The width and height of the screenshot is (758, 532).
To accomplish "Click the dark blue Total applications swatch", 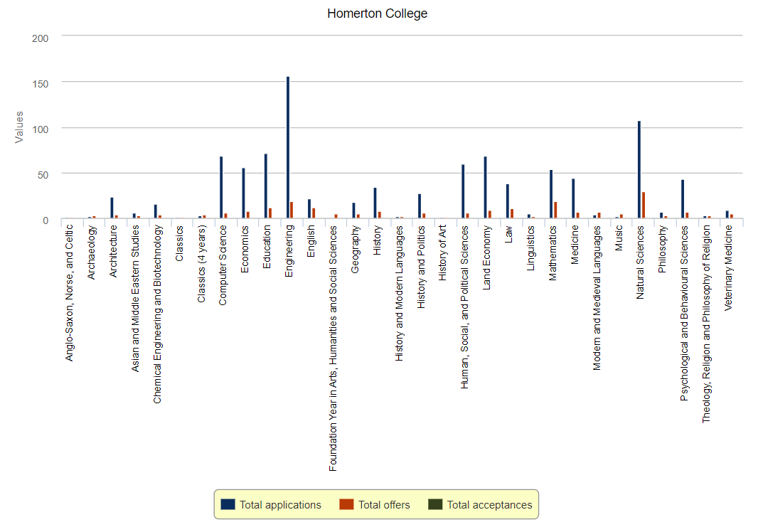I will tap(228, 504).
